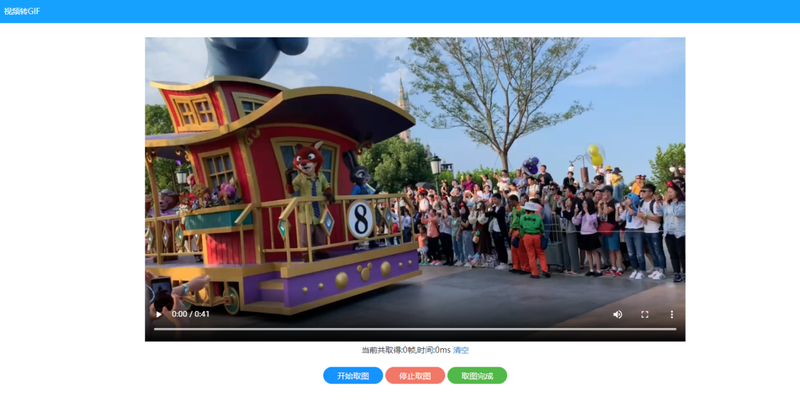
Task: Click the 当前共取得:0帧,时间:0ms status text
Action: point(406,350)
